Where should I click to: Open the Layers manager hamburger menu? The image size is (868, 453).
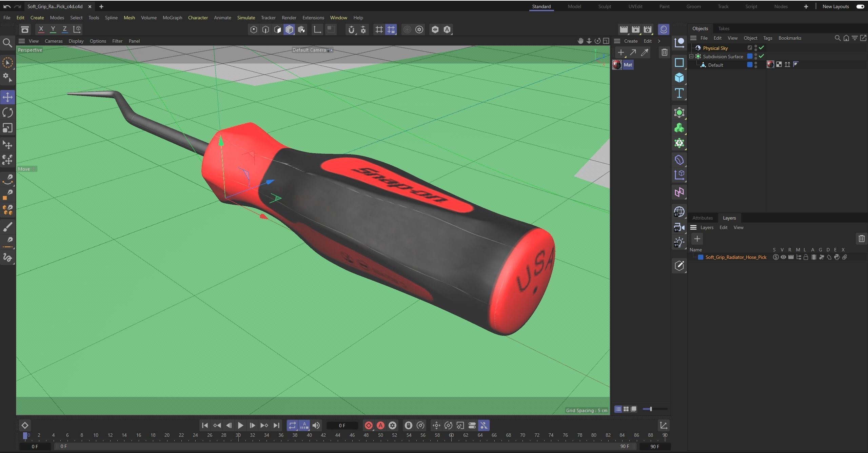693,227
